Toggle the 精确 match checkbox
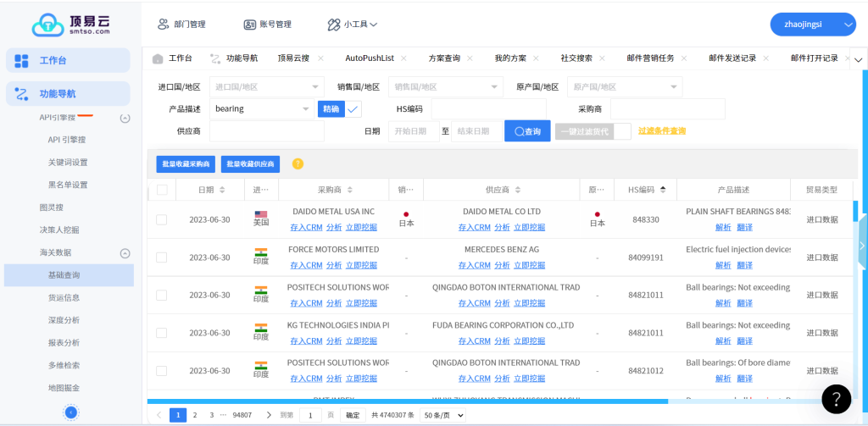868x426 pixels. coord(353,108)
